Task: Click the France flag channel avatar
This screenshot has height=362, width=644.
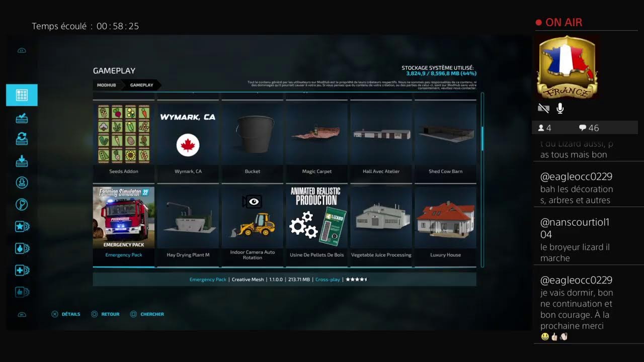Action: click(567, 67)
